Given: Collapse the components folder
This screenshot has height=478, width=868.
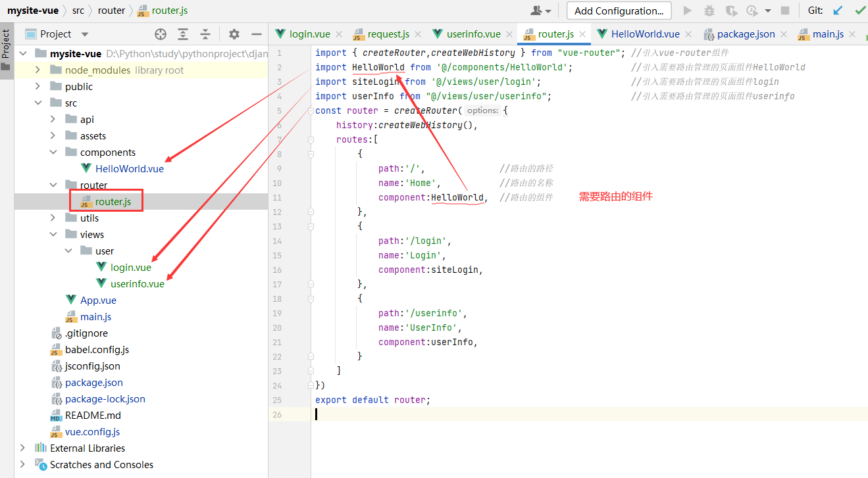Looking at the screenshot, I should pyautogui.click(x=53, y=153).
